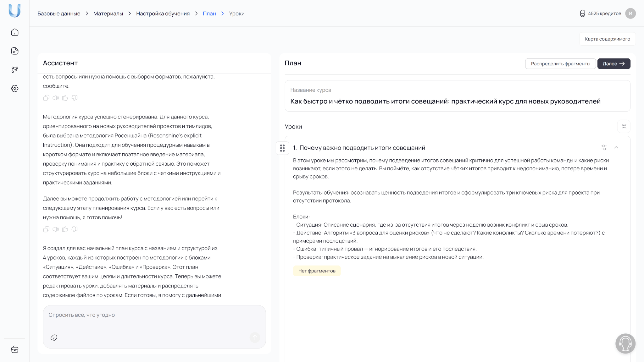
Task: Dislike the methodology message with thumbs down
Action: pyautogui.click(x=75, y=229)
